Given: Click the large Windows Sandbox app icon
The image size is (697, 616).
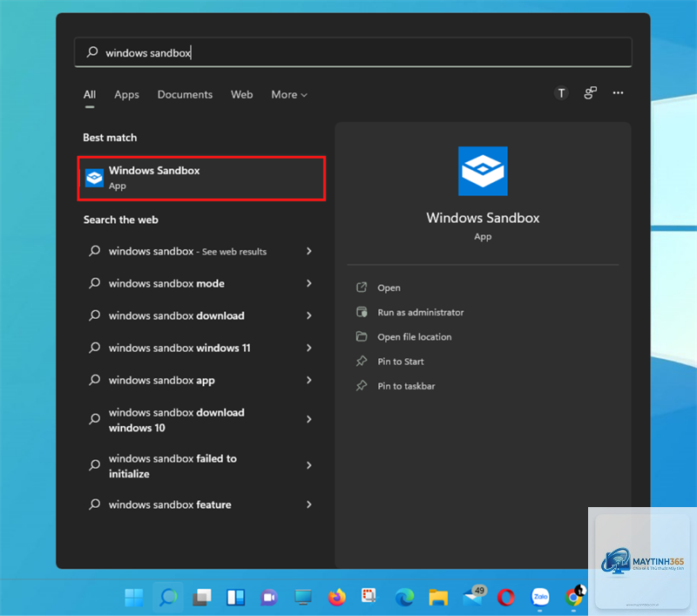Looking at the screenshot, I should click(x=483, y=171).
